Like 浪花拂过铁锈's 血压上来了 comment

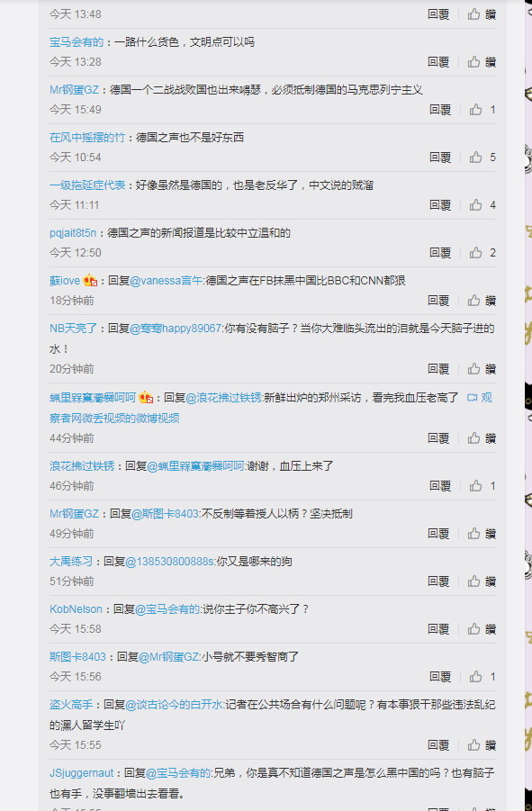(x=482, y=486)
